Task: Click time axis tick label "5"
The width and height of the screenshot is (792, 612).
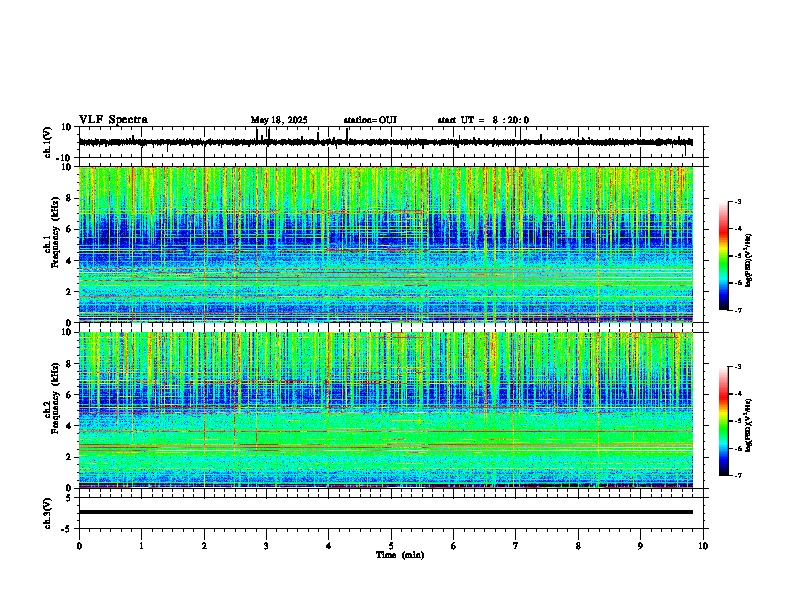Action: tap(391, 546)
